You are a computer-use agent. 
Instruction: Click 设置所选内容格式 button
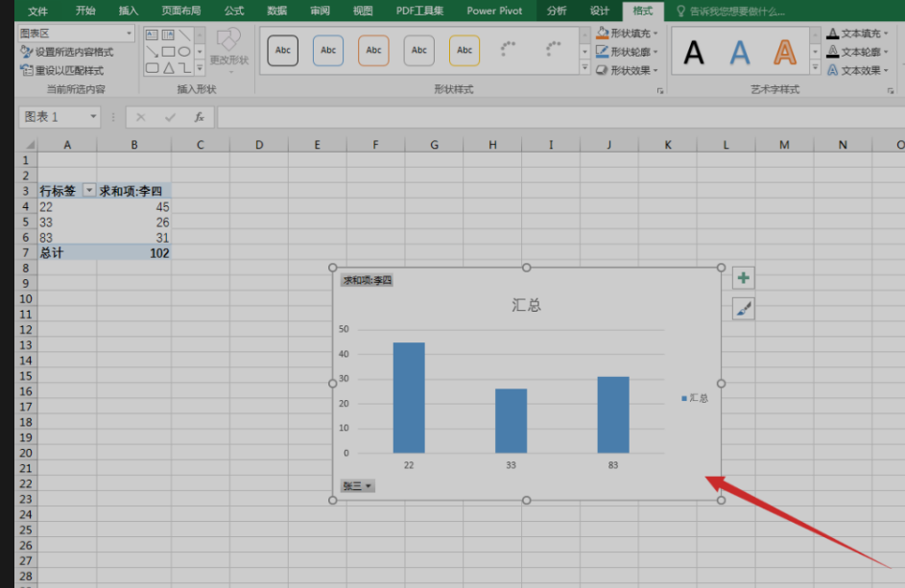click(67, 52)
